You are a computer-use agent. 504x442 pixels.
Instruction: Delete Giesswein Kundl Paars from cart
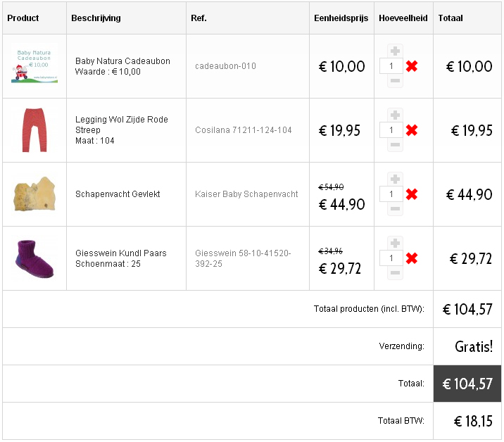[x=412, y=258]
